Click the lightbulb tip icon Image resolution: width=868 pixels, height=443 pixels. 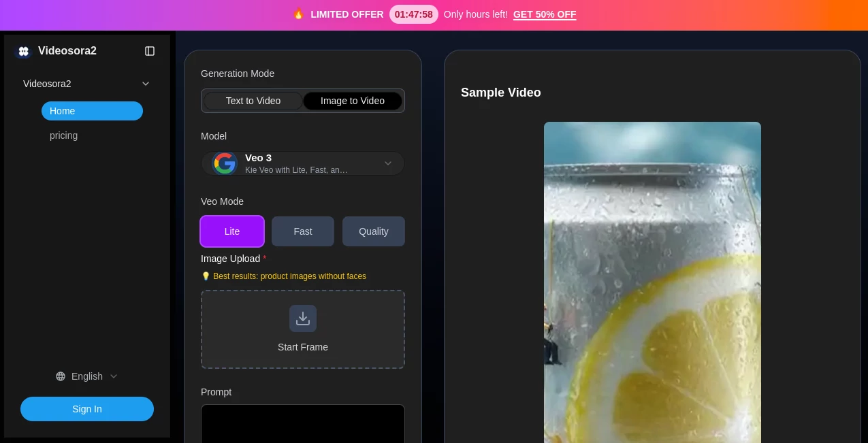[206, 276]
